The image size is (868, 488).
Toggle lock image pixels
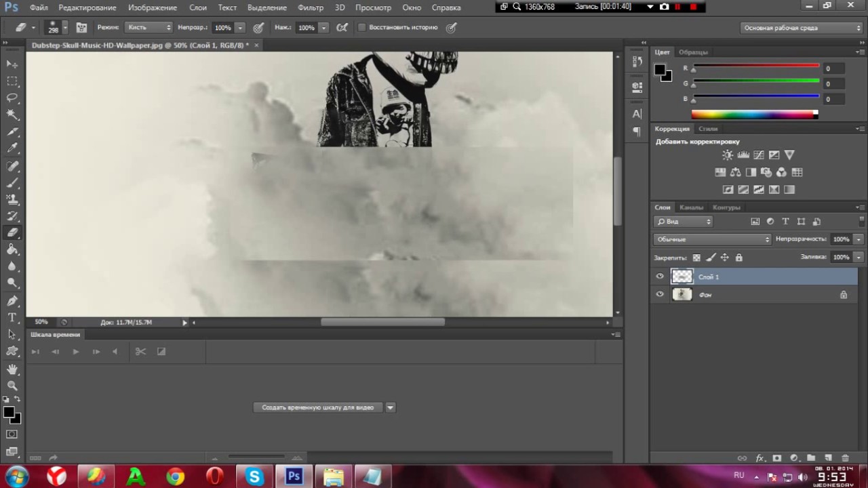pyautogui.click(x=711, y=258)
